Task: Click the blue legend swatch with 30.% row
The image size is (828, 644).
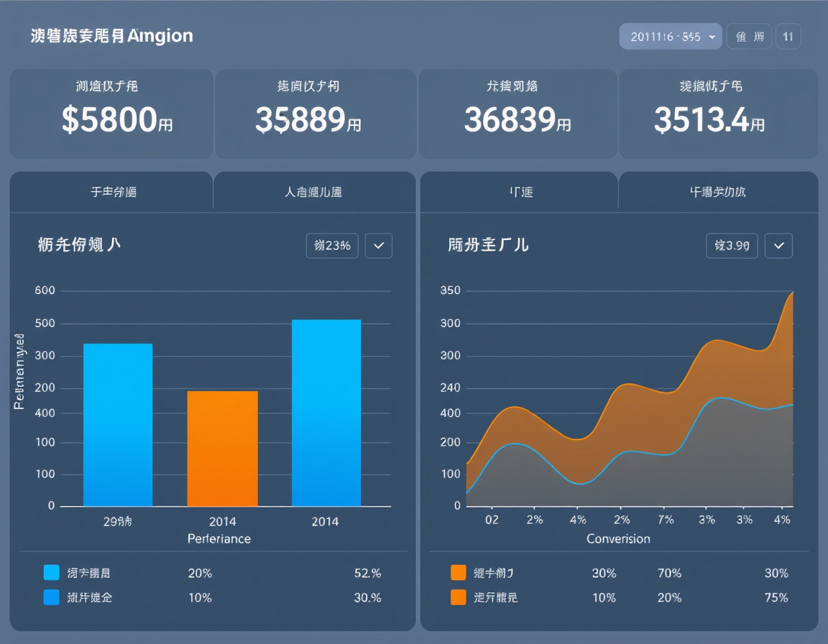Action: coord(51,597)
